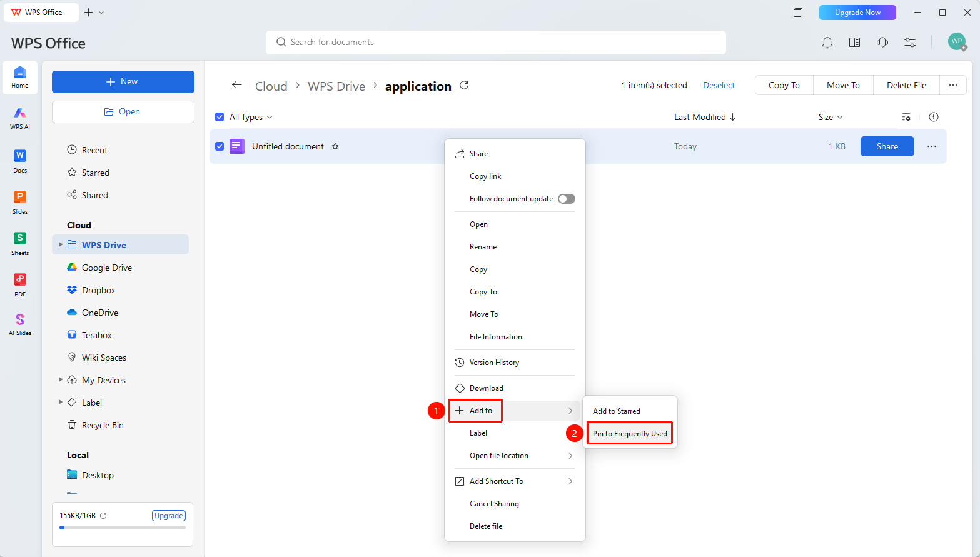Screen dimensions: 980x557
Task: Open the PDF app icon
Action: pyautogui.click(x=20, y=284)
